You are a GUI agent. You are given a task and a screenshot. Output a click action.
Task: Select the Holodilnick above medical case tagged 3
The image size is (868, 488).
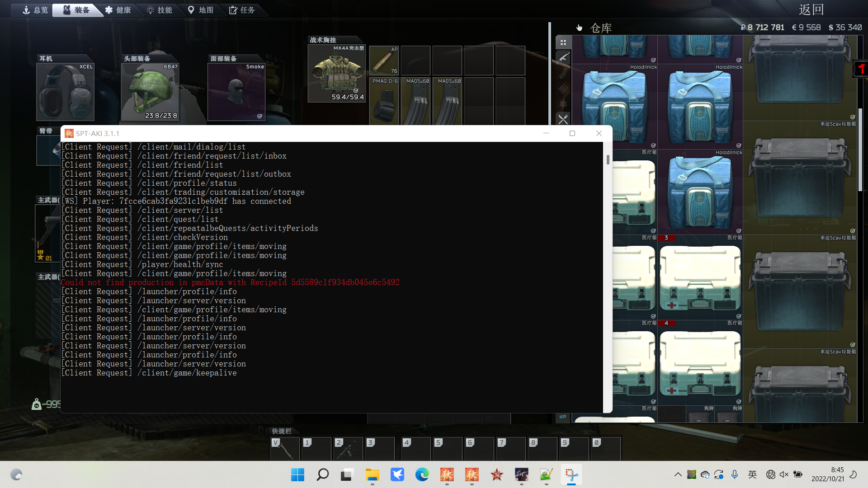[x=700, y=192]
